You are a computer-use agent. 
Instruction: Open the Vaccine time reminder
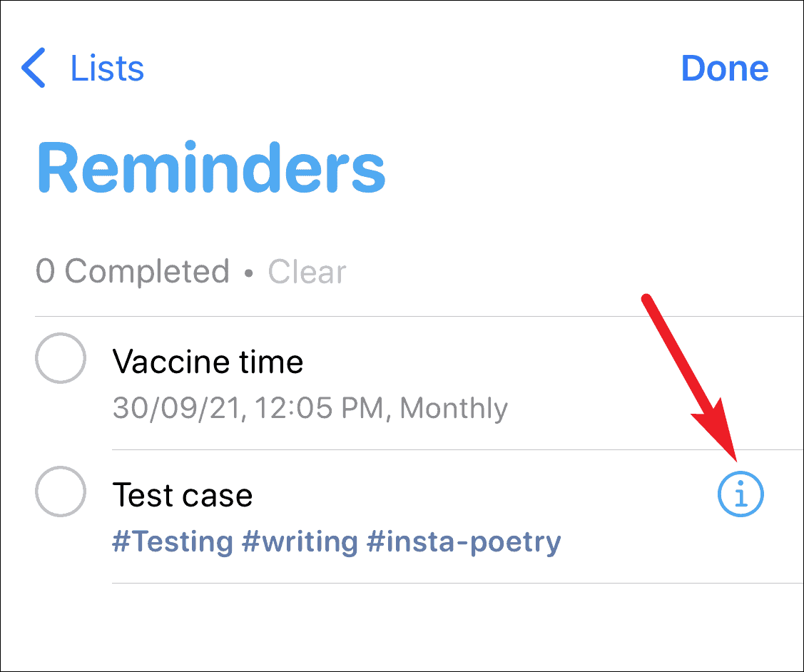point(208,362)
